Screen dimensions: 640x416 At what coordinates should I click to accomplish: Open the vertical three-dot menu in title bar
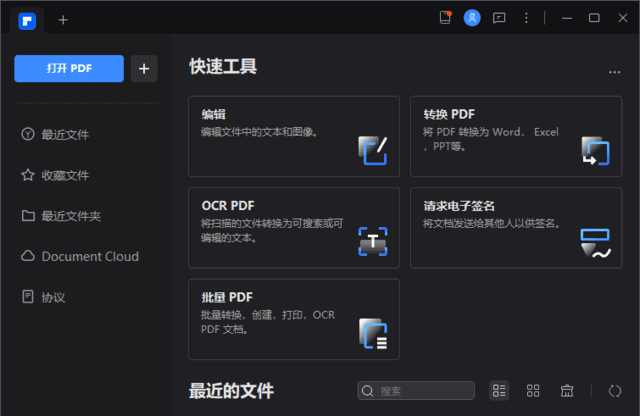(x=526, y=18)
